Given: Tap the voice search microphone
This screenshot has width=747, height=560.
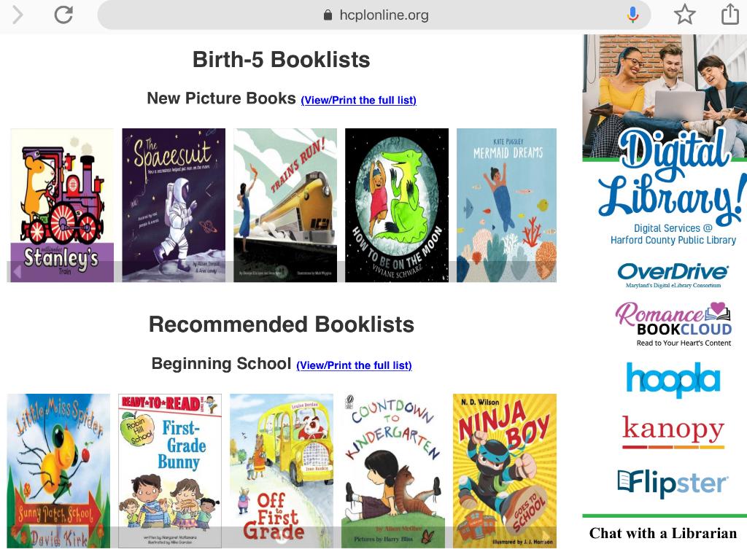Looking at the screenshot, I should 632,15.
